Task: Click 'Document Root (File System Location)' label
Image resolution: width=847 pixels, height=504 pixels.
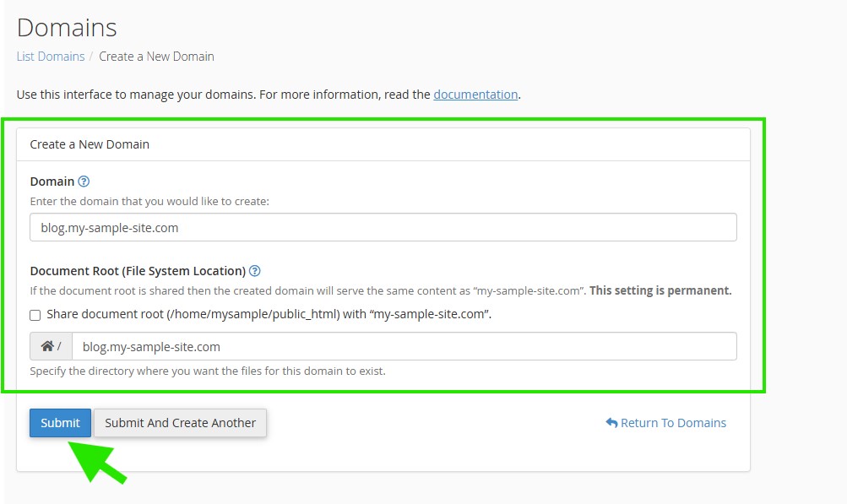Action: [138, 271]
